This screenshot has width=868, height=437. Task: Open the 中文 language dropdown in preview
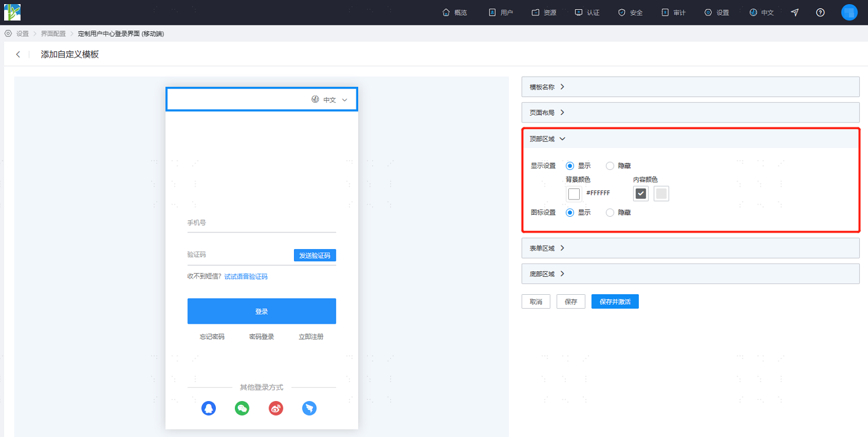click(x=329, y=99)
